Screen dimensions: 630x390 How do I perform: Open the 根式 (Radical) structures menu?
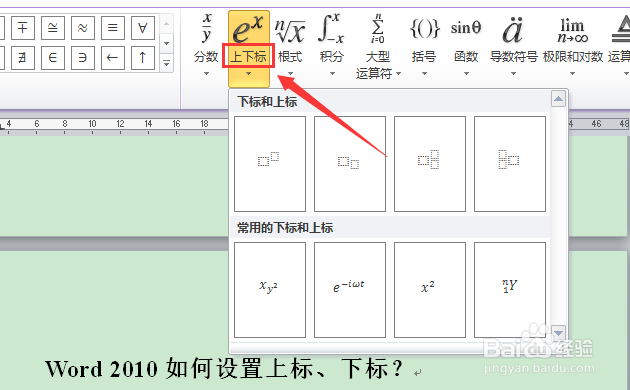tap(290, 44)
